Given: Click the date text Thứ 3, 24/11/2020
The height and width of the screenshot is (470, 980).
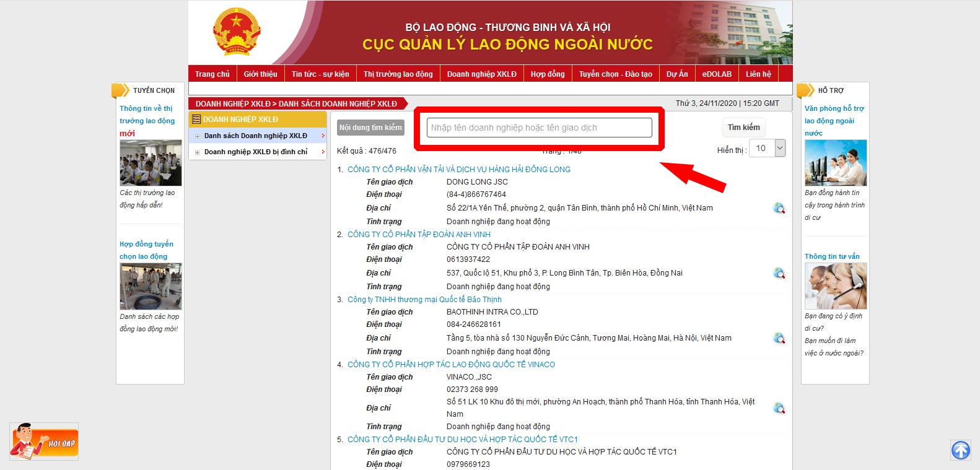Looking at the screenshot, I should tap(706, 103).
